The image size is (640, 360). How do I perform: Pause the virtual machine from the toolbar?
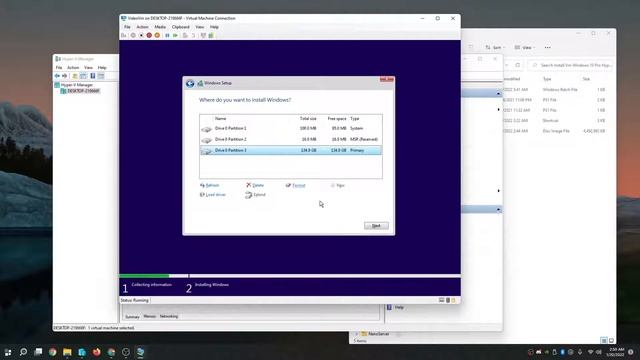[x=167, y=36]
